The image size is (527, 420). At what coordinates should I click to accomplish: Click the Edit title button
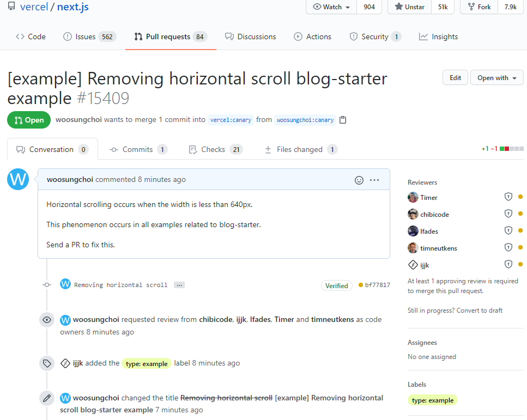click(x=455, y=78)
